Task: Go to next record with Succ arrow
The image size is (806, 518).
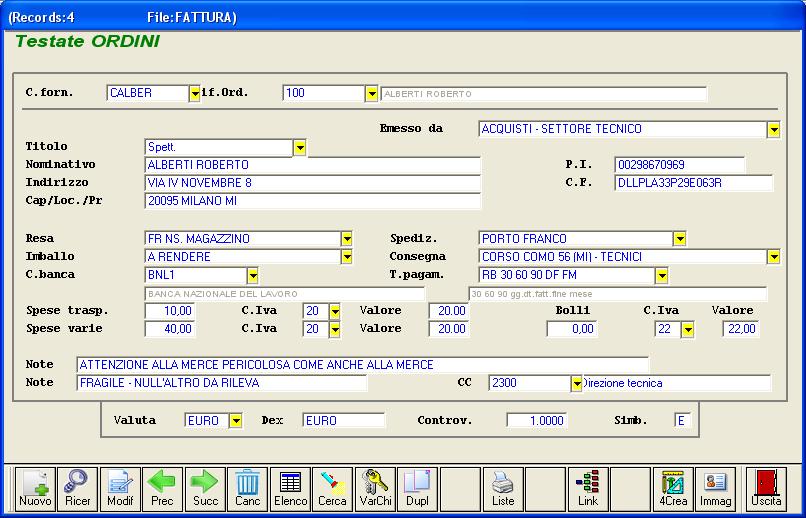Action: tap(205, 489)
